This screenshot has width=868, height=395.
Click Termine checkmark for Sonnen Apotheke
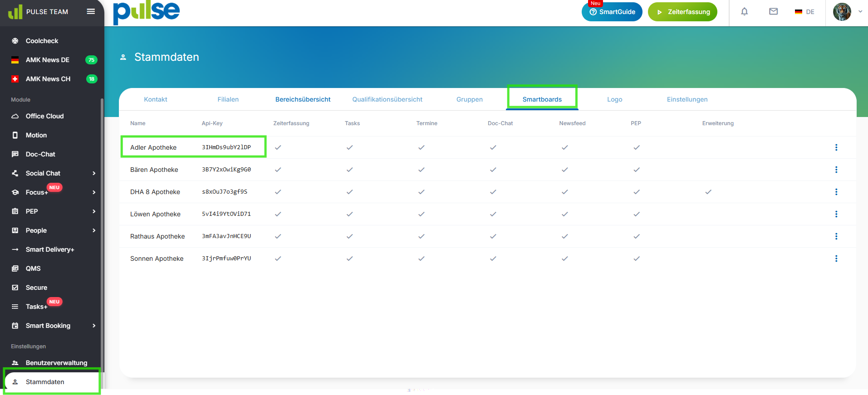(422, 258)
